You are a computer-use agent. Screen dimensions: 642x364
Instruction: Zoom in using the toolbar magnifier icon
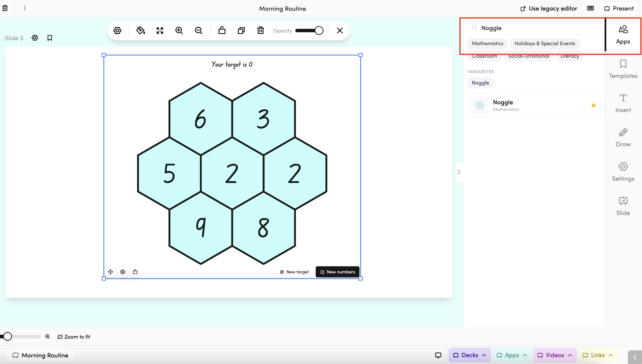coord(179,31)
